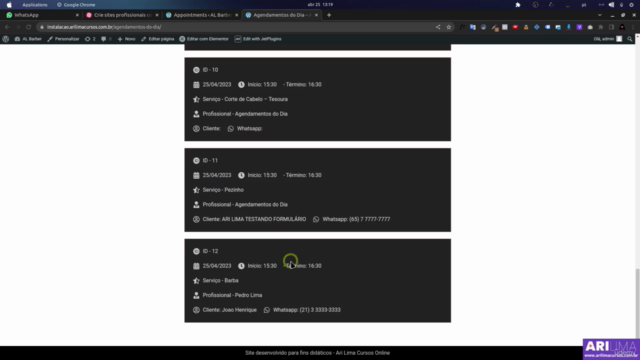640x360 pixels.
Task: Click the calendar icon in ID - 12 card
Action: [x=196, y=266]
